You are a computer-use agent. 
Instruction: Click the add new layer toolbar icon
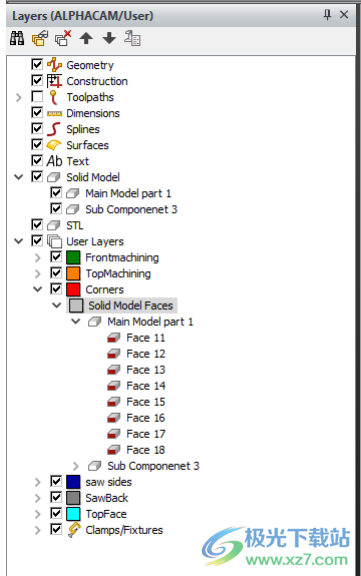click(x=40, y=38)
